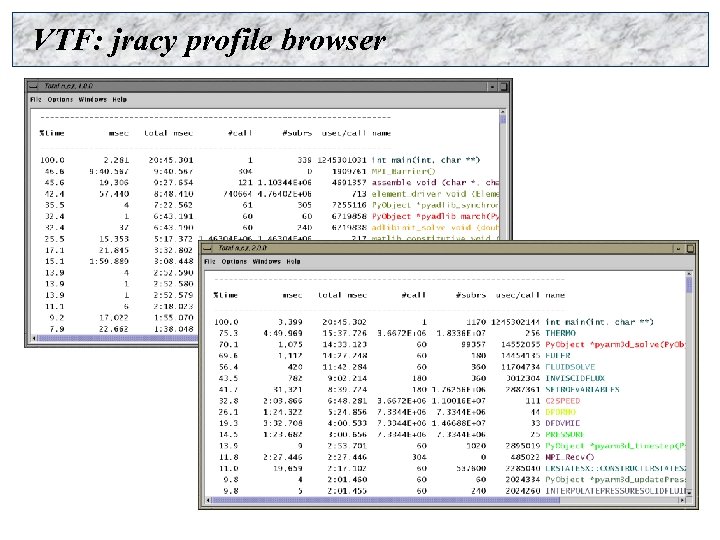
Task: Click scroll-up arrow in front window scrollbar
Action: (689, 274)
